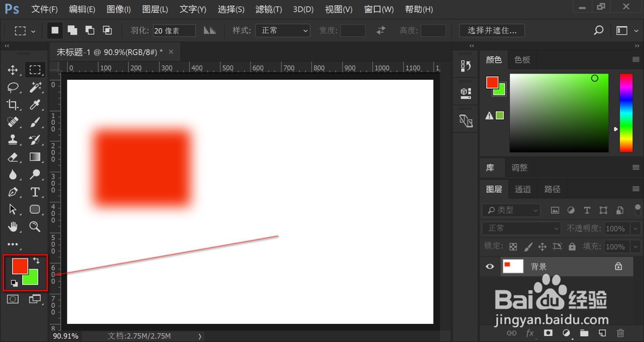This screenshot has height=342, width=644.
Task: Select the Eraser tool
Action: (13, 157)
